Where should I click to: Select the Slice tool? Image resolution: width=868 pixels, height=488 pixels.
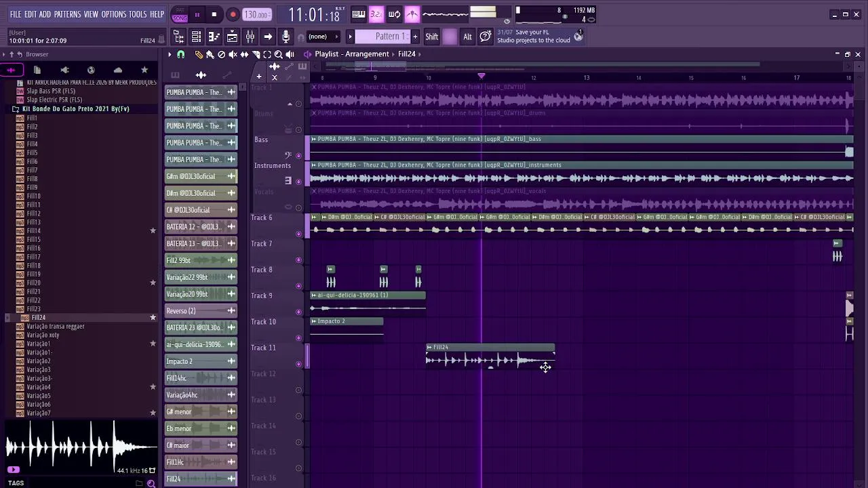[256, 54]
